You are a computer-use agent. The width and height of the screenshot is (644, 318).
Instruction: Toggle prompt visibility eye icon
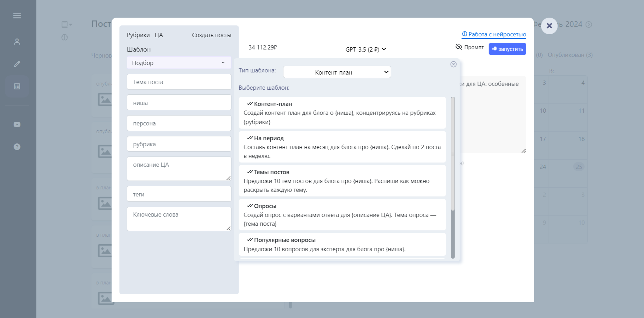pyautogui.click(x=459, y=47)
